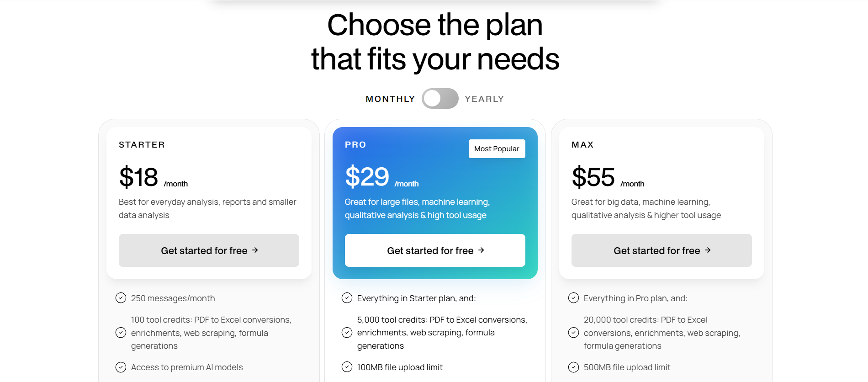Viewport: 868px width, 382px height.
Task: Click the $29 price on the Pro card
Action: click(366, 176)
